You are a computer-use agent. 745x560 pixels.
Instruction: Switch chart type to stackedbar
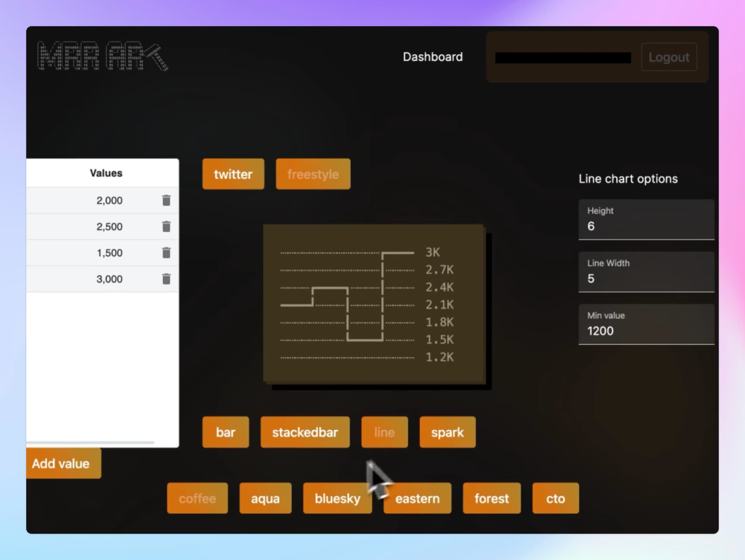(x=305, y=432)
